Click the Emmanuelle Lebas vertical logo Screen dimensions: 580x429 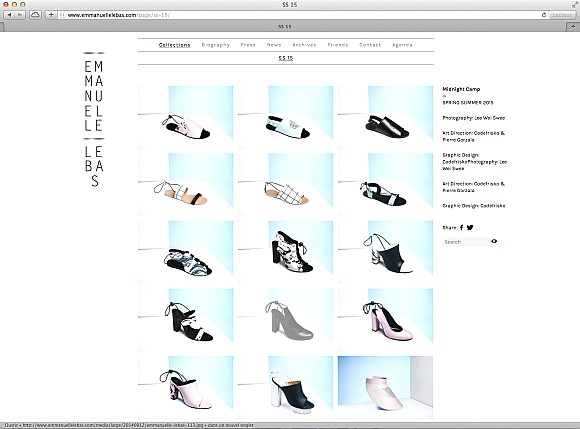[94, 119]
